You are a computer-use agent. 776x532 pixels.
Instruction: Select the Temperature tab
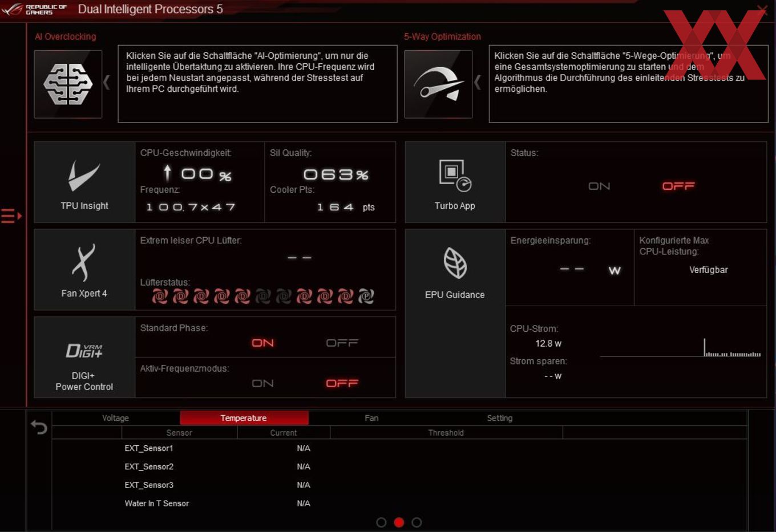click(244, 418)
